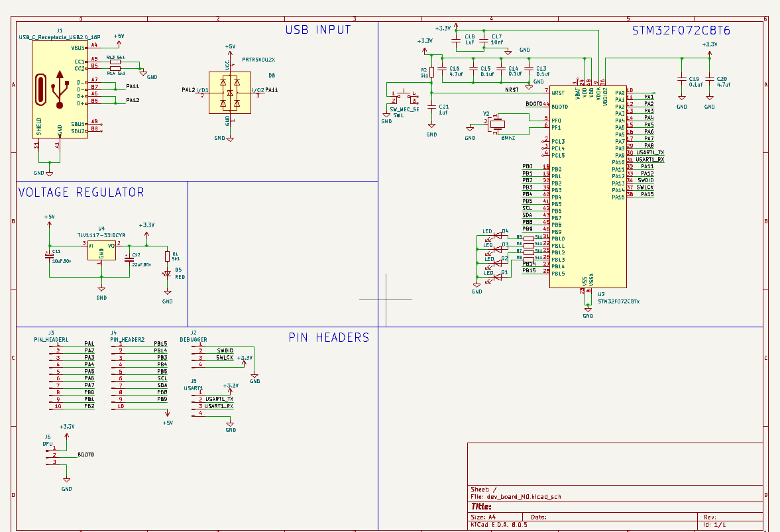
Task: Select the SW_MEC_5E reset push button
Action: click(x=404, y=97)
